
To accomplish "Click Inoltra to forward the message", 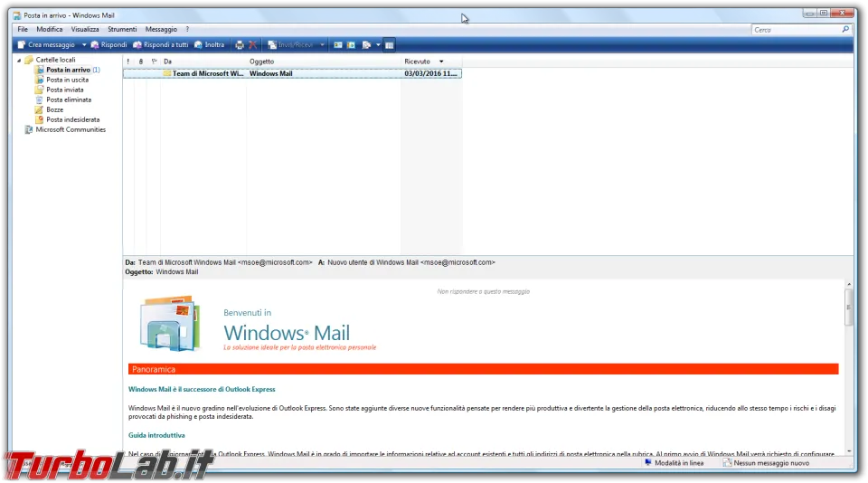I will [209, 45].
